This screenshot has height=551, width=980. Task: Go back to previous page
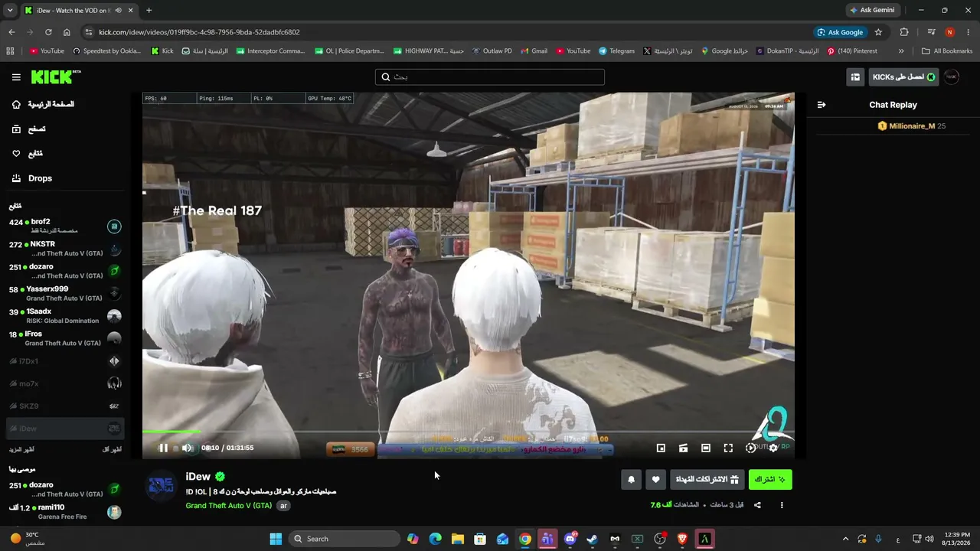(11, 32)
